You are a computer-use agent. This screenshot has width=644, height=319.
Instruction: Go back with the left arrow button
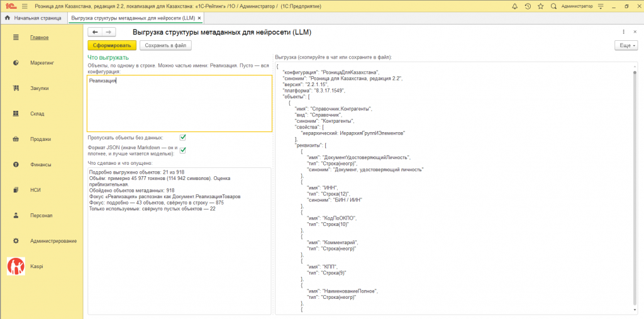[95, 32]
